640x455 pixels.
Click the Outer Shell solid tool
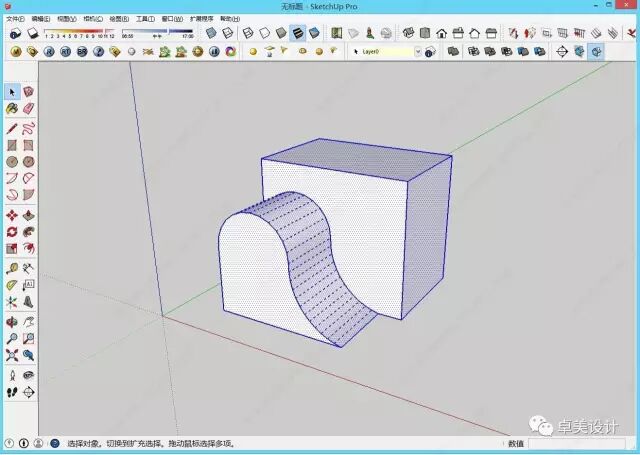(453, 52)
